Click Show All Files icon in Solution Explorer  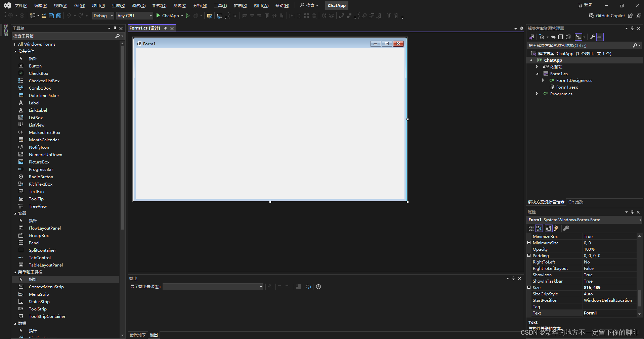coord(568,37)
